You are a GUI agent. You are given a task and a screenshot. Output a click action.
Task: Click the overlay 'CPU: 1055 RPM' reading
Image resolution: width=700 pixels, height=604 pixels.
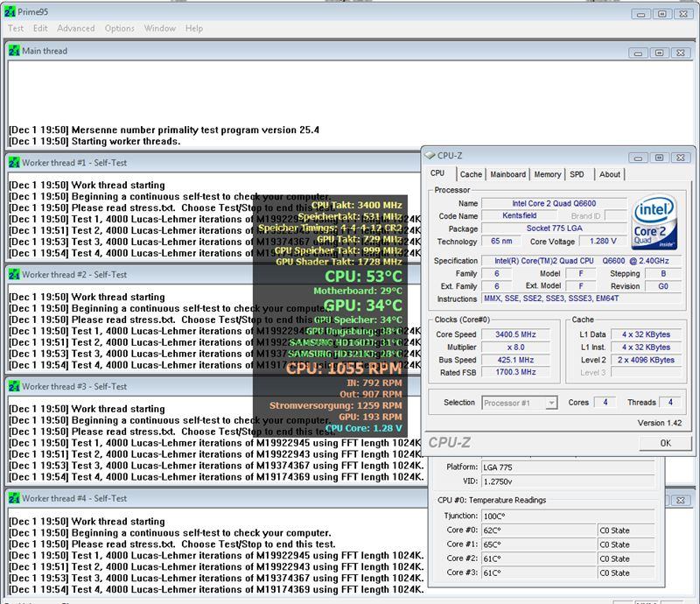pyautogui.click(x=344, y=369)
